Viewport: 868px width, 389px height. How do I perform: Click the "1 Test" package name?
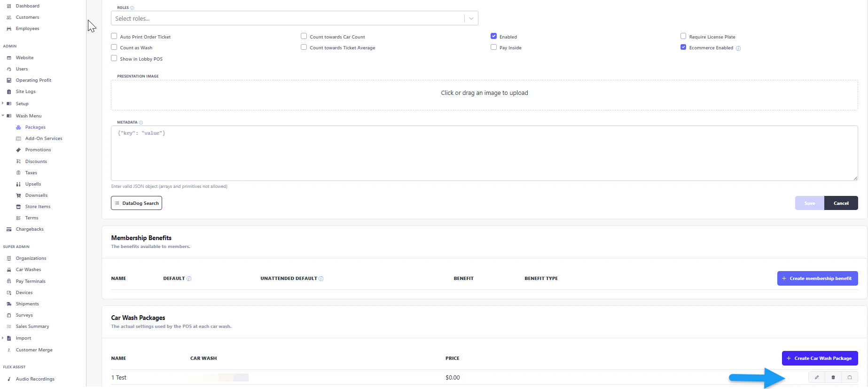[x=118, y=378]
